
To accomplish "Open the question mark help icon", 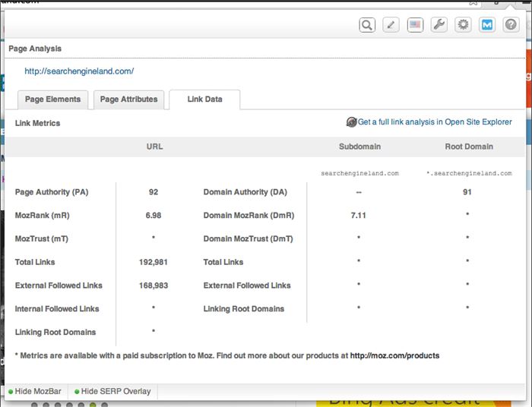I will coord(511,25).
